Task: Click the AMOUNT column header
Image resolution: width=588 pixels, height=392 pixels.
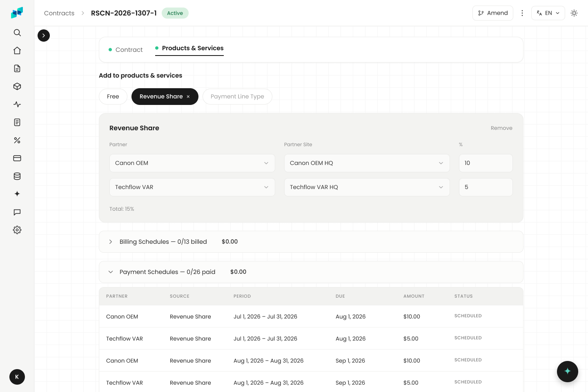Action: (x=414, y=296)
